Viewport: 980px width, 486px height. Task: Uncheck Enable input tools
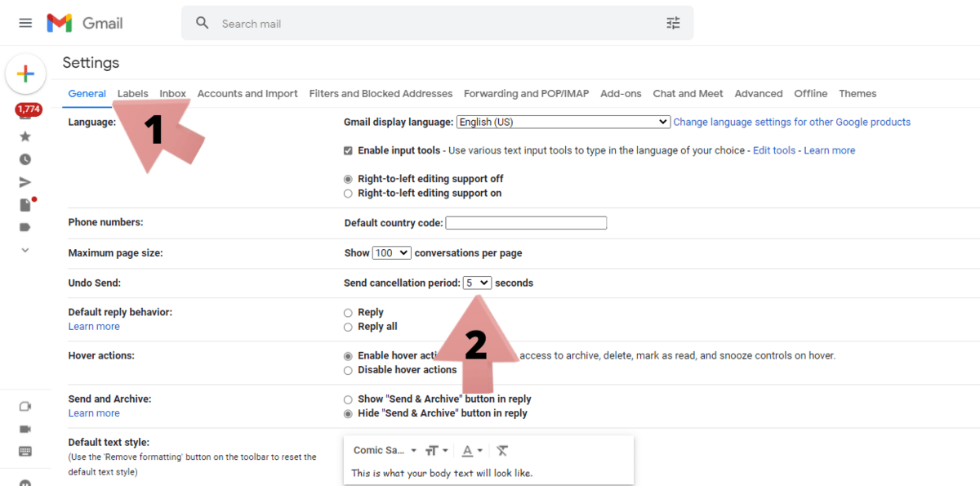click(x=348, y=150)
